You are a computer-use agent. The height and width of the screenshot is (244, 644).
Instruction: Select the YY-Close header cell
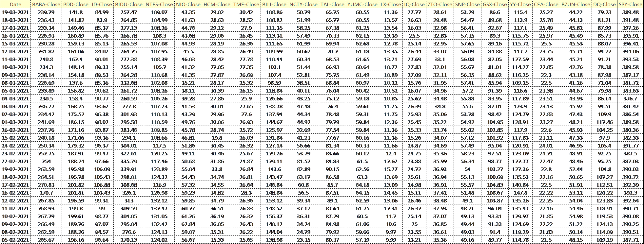[520, 4]
